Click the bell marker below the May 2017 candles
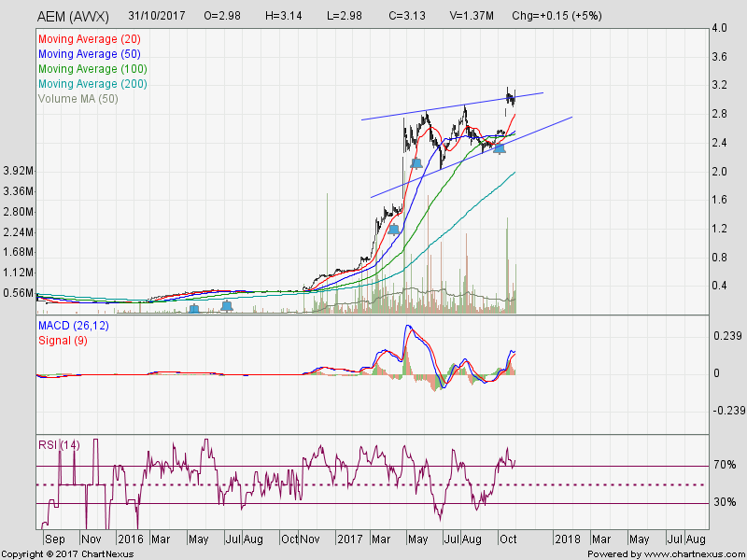Viewport: 747px width, 560px height. coord(416,162)
